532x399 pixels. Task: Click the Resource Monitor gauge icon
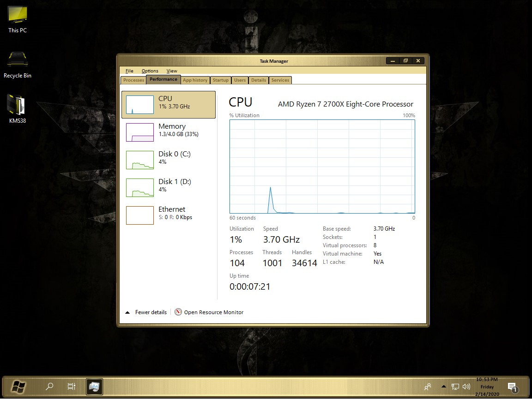(x=178, y=312)
